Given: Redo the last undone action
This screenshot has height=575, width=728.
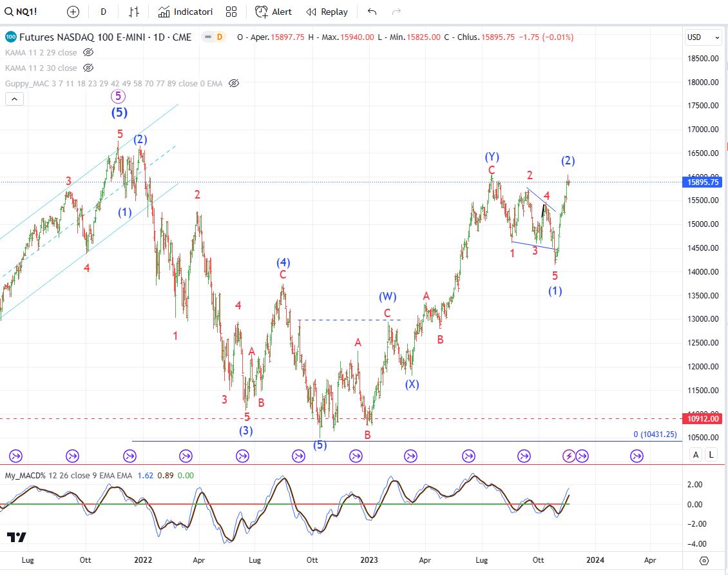Looking at the screenshot, I should pos(396,12).
